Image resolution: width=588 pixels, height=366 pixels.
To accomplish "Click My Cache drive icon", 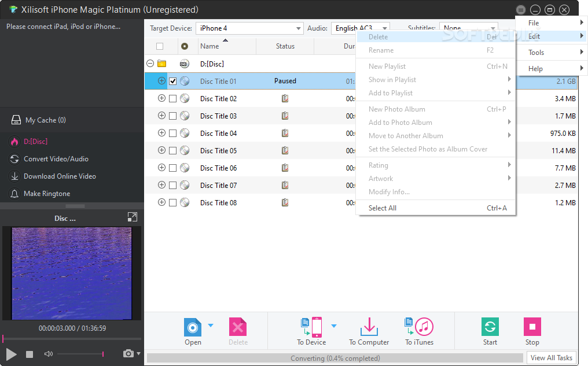I will pyautogui.click(x=16, y=120).
